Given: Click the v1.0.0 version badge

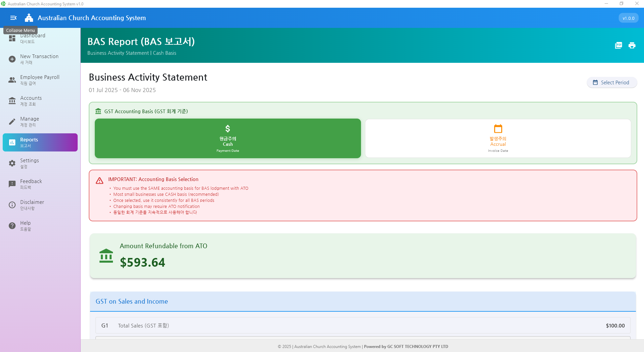Looking at the screenshot, I should coord(628,18).
